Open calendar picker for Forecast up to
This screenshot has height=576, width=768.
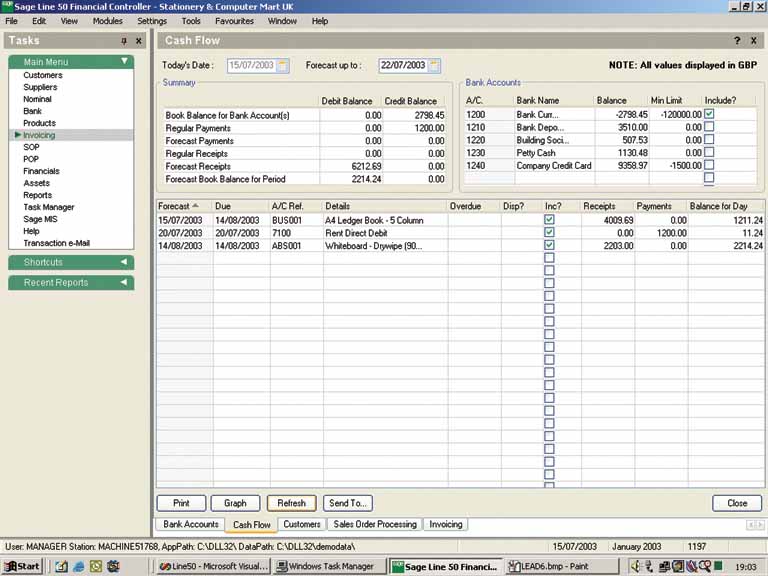[x=434, y=66]
